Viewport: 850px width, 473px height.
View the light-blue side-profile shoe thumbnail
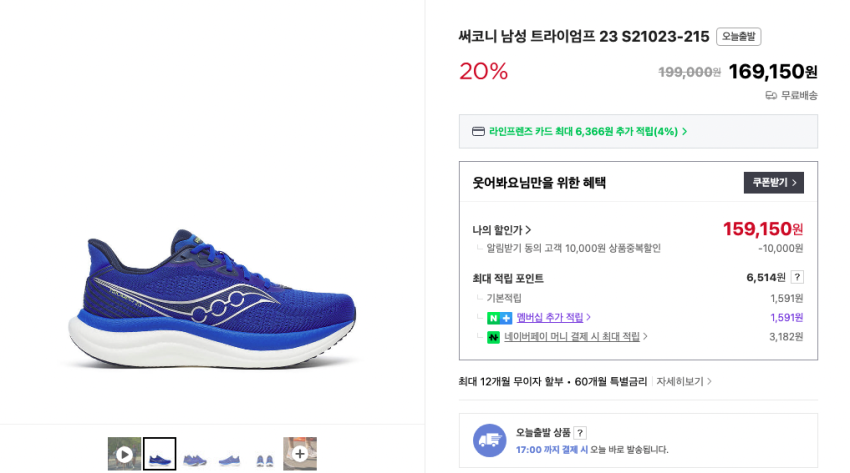230,458
